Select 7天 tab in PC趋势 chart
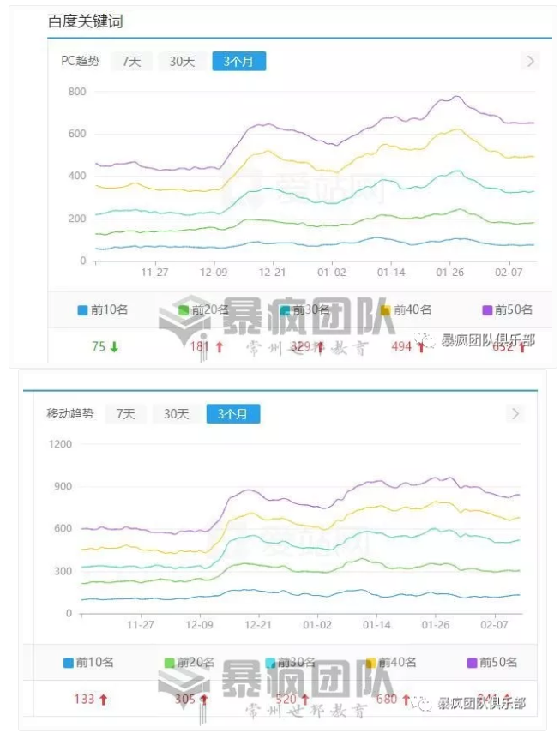Screen dimensions: 560x739 click(131, 61)
